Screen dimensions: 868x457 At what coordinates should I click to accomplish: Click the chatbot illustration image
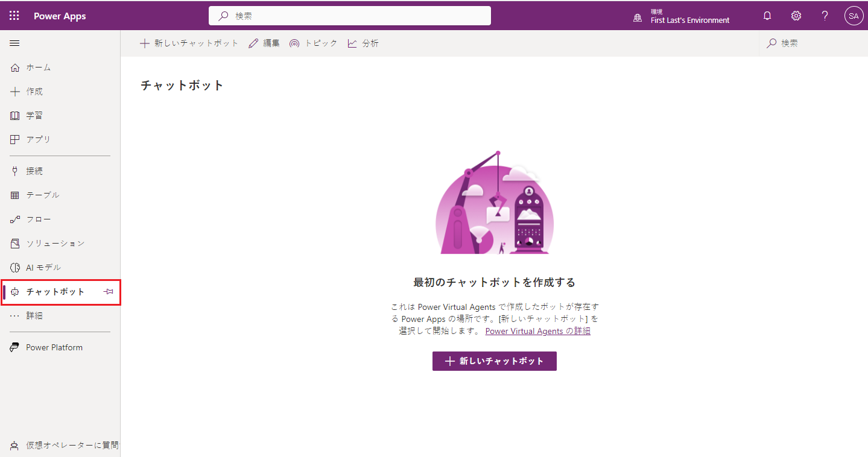tap(495, 203)
